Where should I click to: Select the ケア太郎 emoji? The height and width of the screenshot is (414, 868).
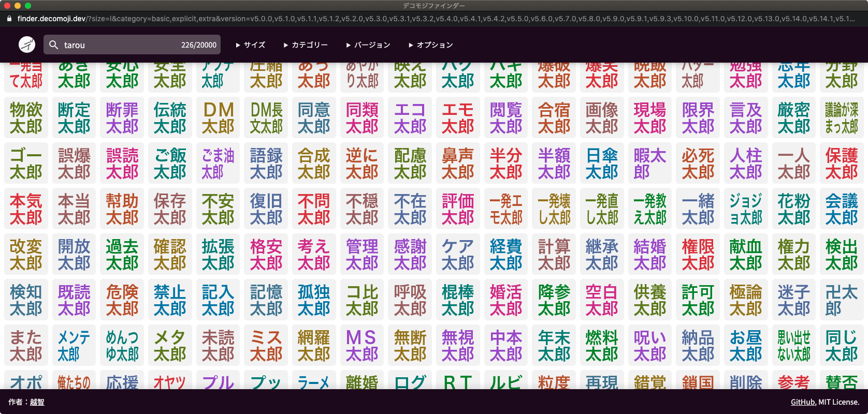click(x=458, y=255)
